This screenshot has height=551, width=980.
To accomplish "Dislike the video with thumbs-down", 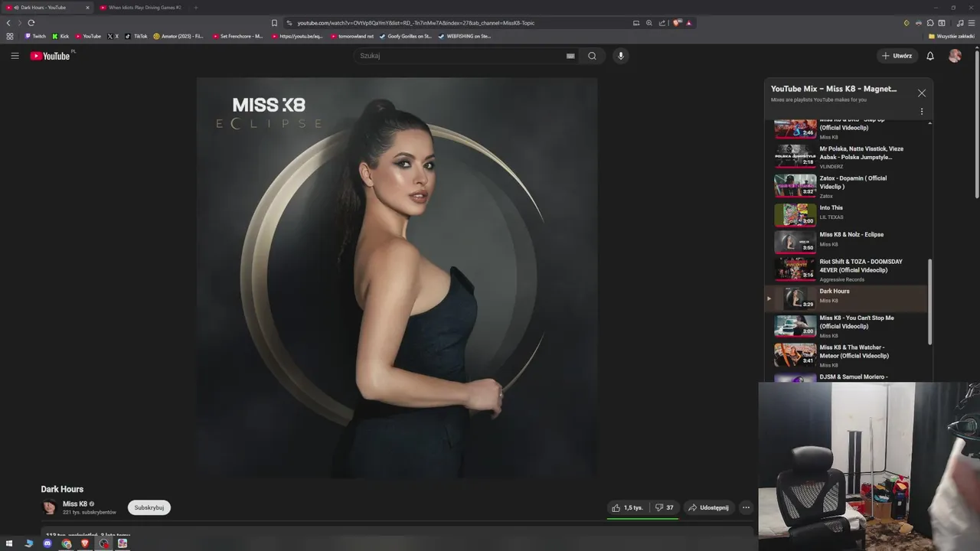I will point(665,507).
